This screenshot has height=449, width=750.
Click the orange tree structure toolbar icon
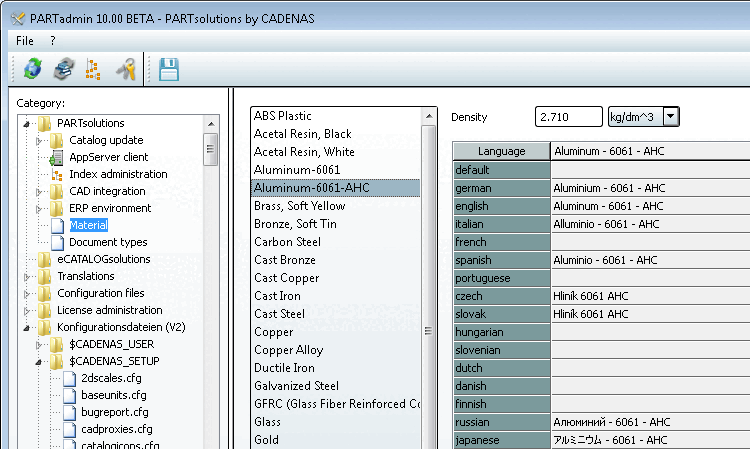93,68
